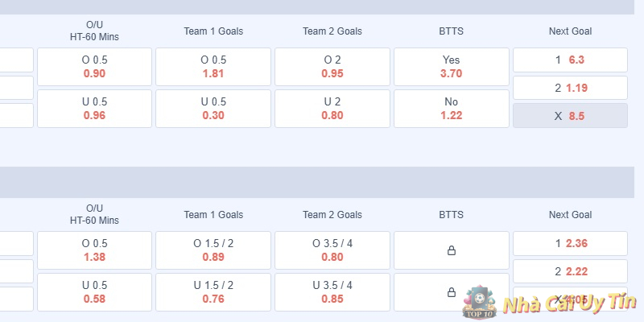Viewport: 644px width, 322px height.
Task: Select Team 2 Goals U 3.5 / 4 option
Action: click(x=332, y=292)
